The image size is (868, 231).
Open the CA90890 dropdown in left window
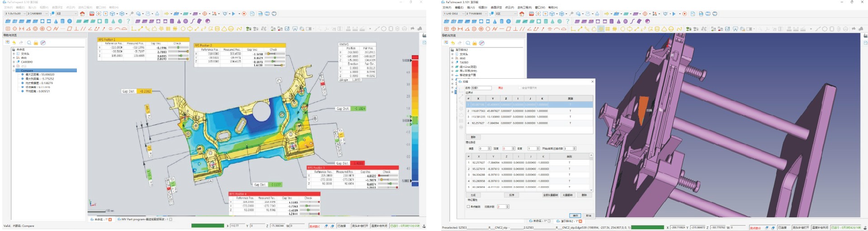(x=38, y=14)
